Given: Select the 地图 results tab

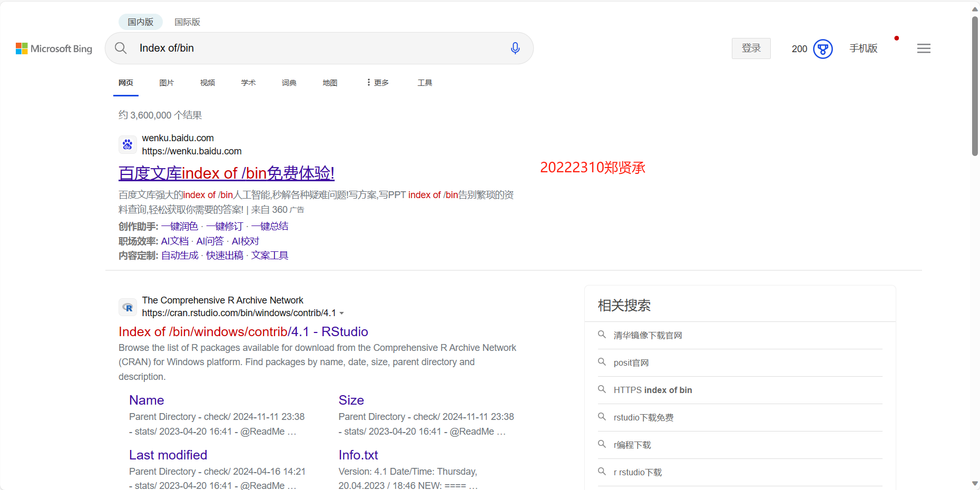Looking at the screenshot, I should (x=330, y=83).
